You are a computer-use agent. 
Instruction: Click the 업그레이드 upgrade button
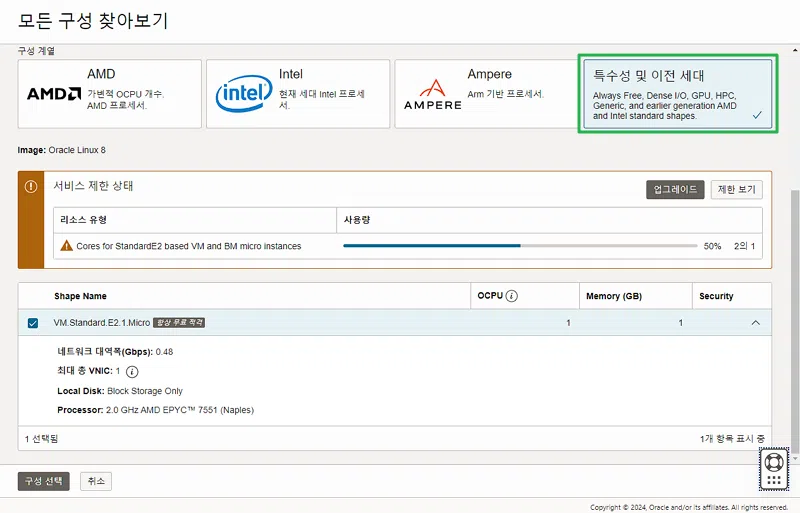click(x=675, y=189)
